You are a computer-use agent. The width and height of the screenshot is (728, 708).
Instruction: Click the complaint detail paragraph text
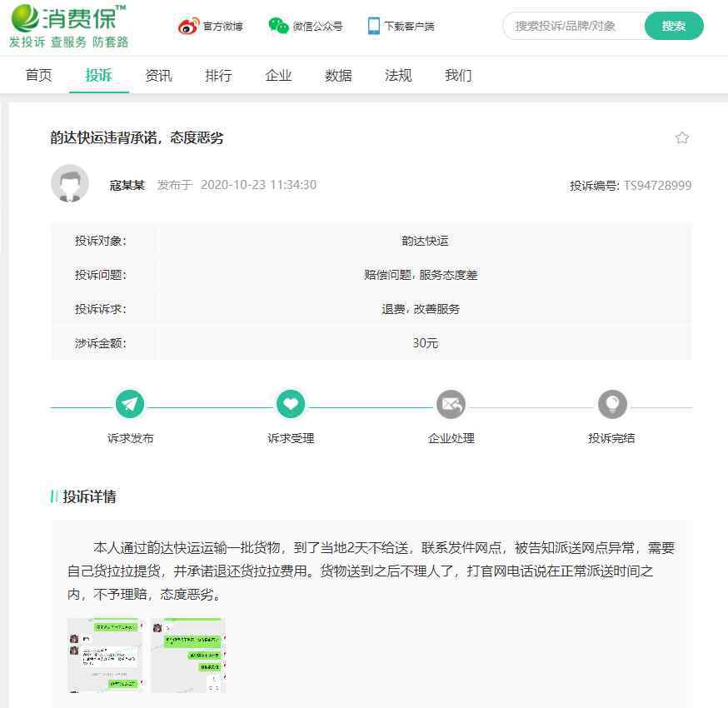(371, 571)
